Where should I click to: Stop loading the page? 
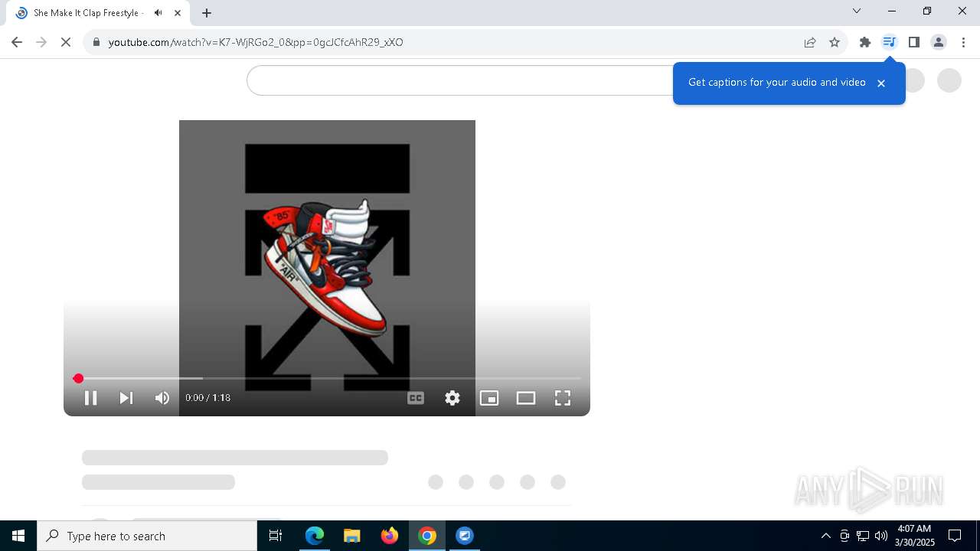[66, 42]
